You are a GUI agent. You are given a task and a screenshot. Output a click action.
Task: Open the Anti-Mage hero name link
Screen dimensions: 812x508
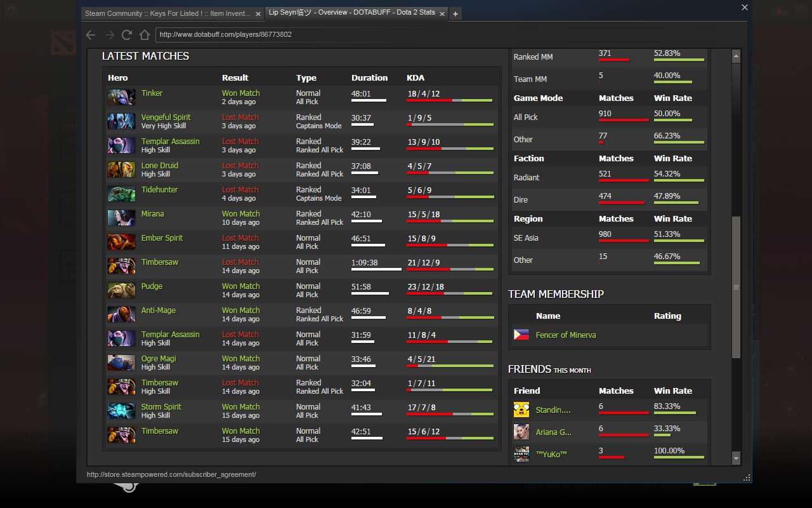click(x=158, y=310)
